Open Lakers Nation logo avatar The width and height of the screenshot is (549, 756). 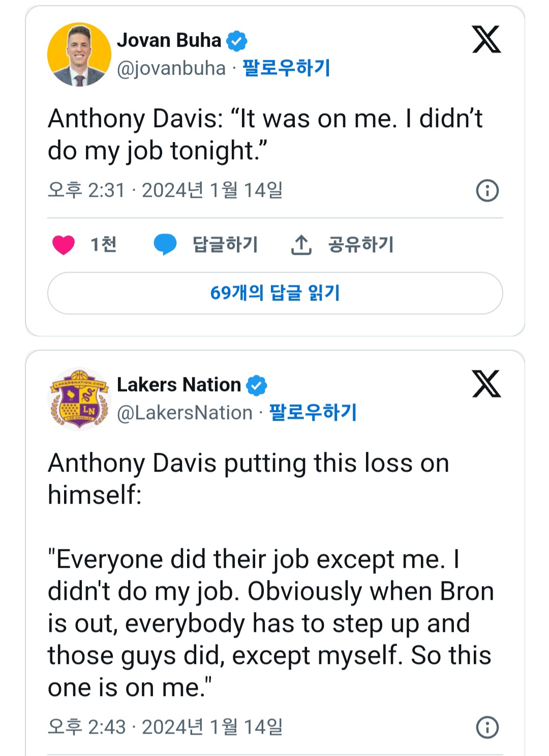point(79,399)
